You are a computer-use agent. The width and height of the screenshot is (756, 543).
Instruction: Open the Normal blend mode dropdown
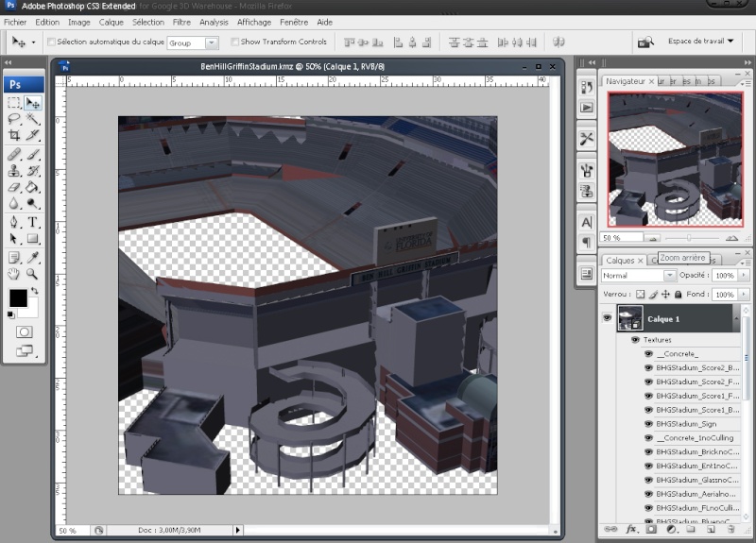tap(669, 276)
